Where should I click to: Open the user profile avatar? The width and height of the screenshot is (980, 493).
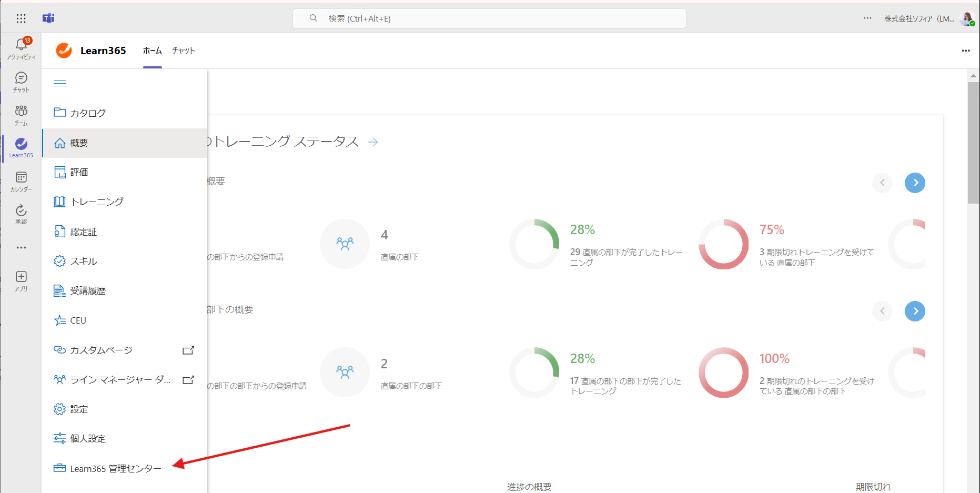967,19
